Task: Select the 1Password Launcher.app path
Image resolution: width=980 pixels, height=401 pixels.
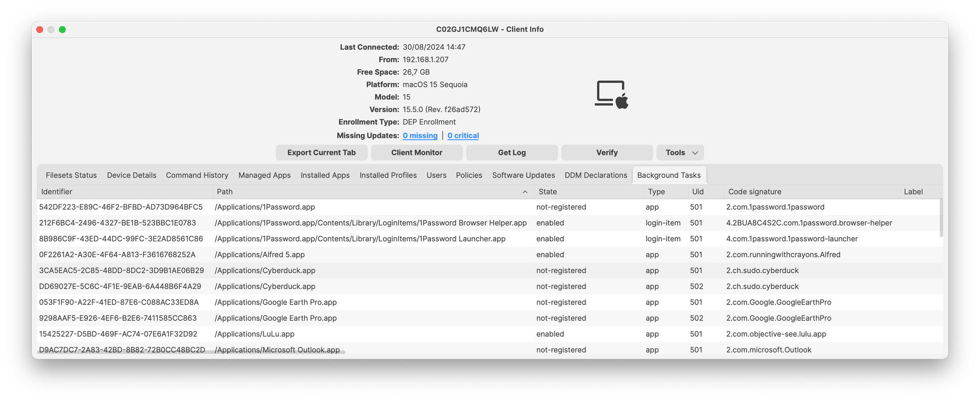Action: click(360, 239)
